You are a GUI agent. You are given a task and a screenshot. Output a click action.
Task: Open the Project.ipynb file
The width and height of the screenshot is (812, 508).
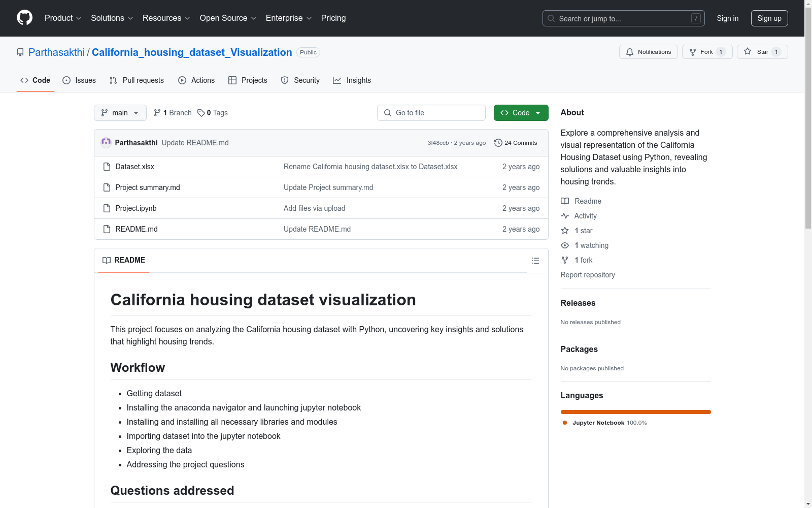coord(136,208)
